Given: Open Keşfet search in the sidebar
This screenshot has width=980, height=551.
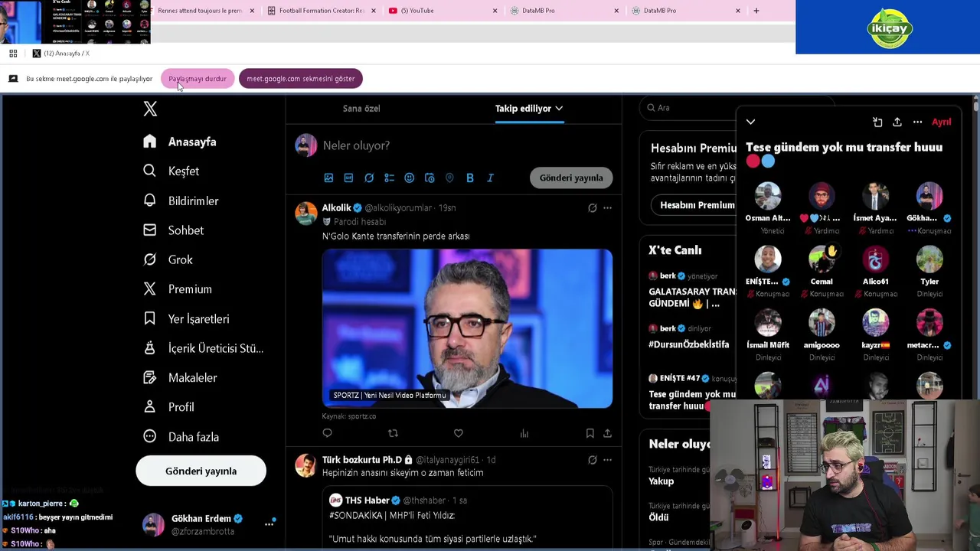Looking at the screenshot, I should coord(171,171).
